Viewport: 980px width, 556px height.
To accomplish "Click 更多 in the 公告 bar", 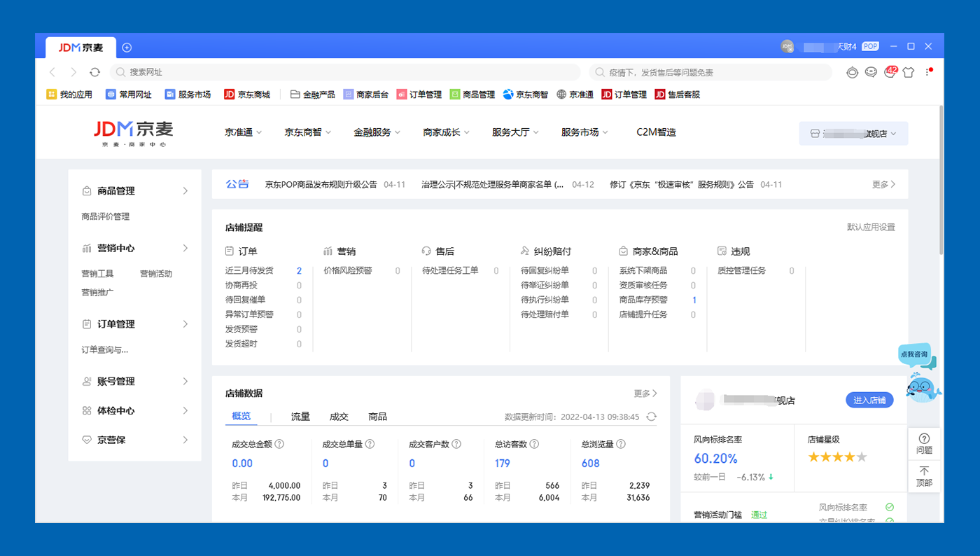I will tap(883, 185).
